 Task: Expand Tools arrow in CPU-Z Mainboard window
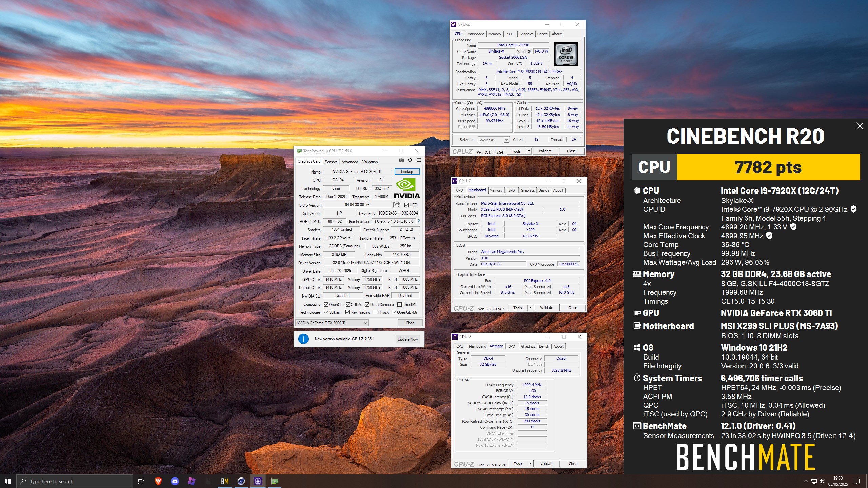coord(530,308)
